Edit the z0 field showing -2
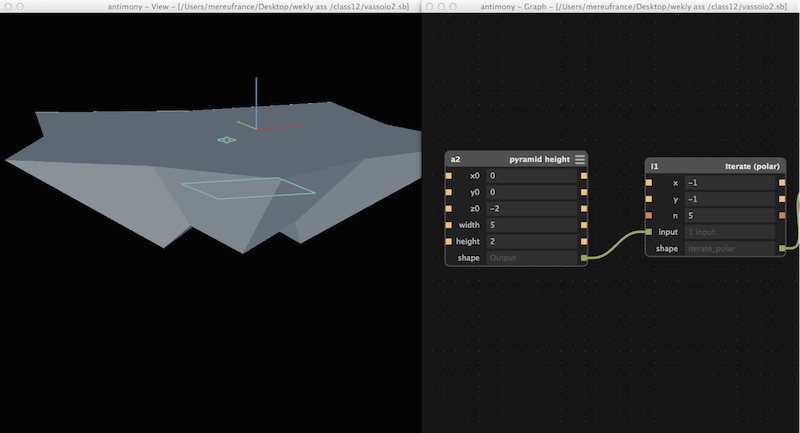Screen dimensions: 800x433 (531, 209)
